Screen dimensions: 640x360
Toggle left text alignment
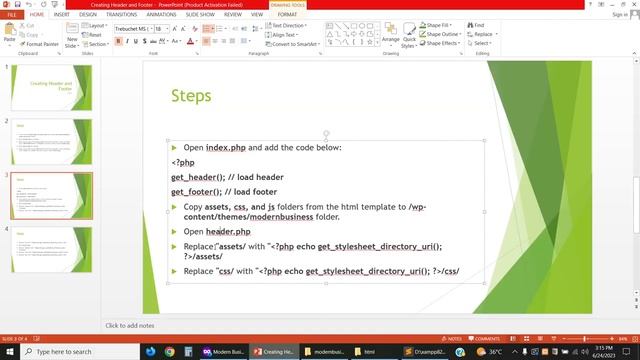pyautogui.click(x=207, y=41)
